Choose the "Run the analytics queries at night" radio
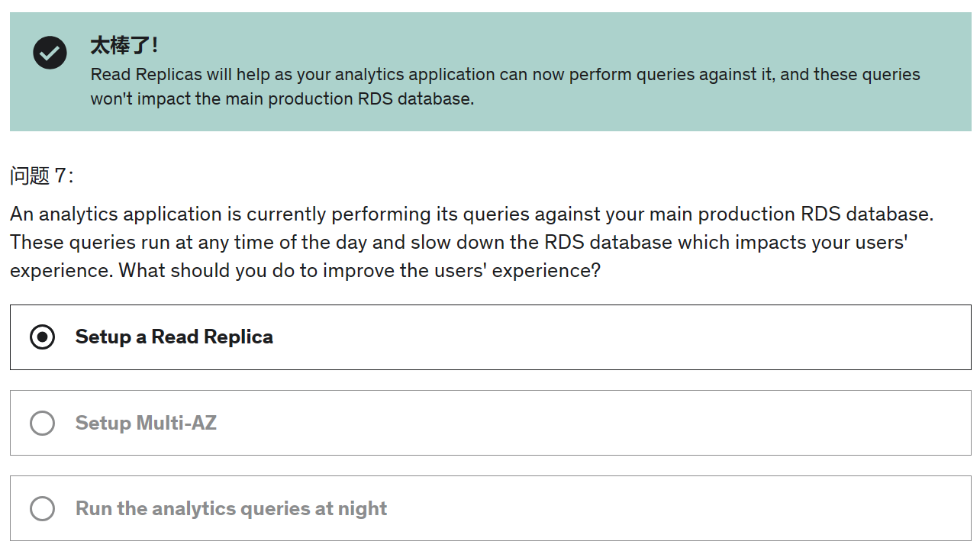 pyautogui.click(x=42, y=508)
